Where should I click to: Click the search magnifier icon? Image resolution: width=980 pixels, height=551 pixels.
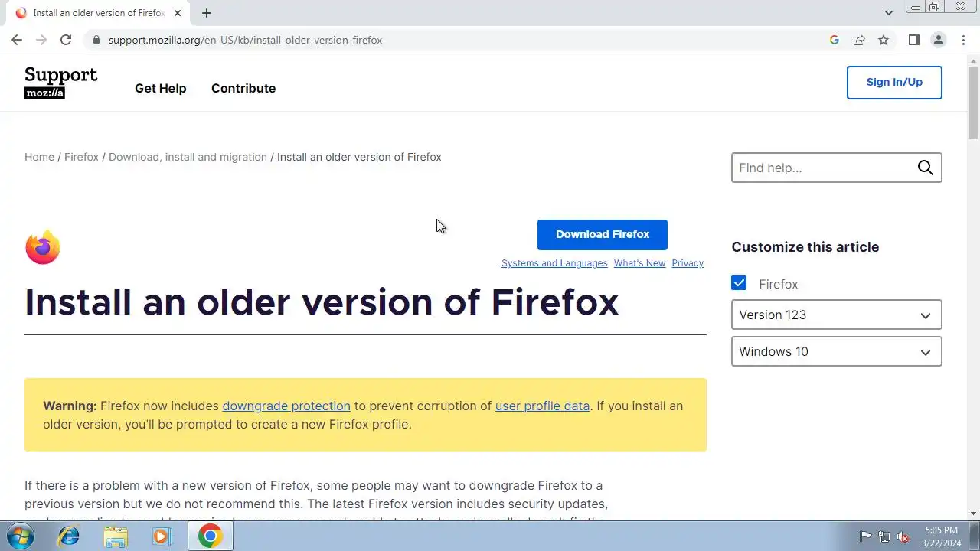[926, 168]
